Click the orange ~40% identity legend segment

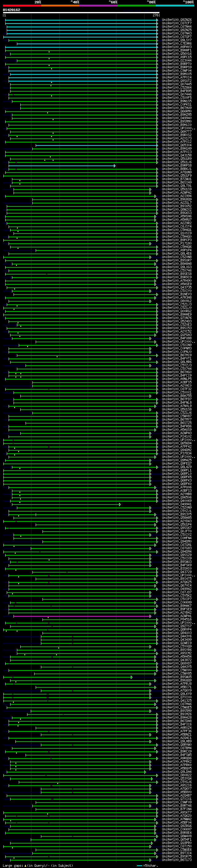pyautogui.click(x=60, y=6)
